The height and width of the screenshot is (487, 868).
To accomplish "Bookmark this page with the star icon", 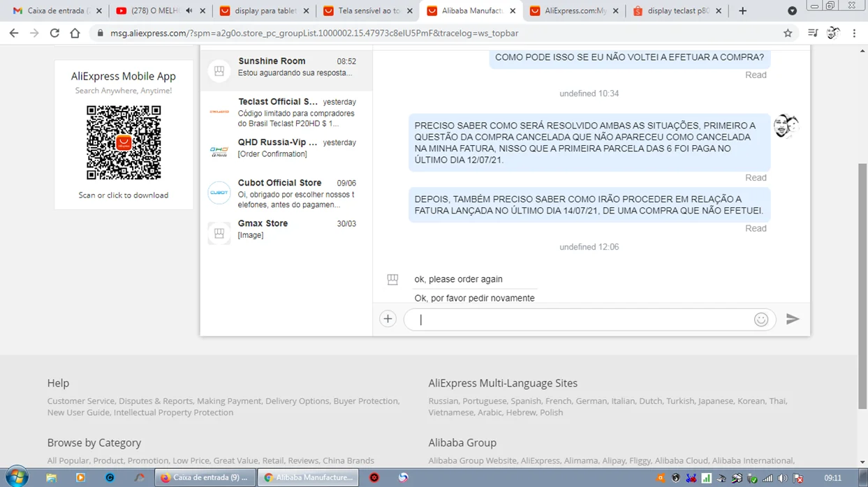I will pos(788,33).
